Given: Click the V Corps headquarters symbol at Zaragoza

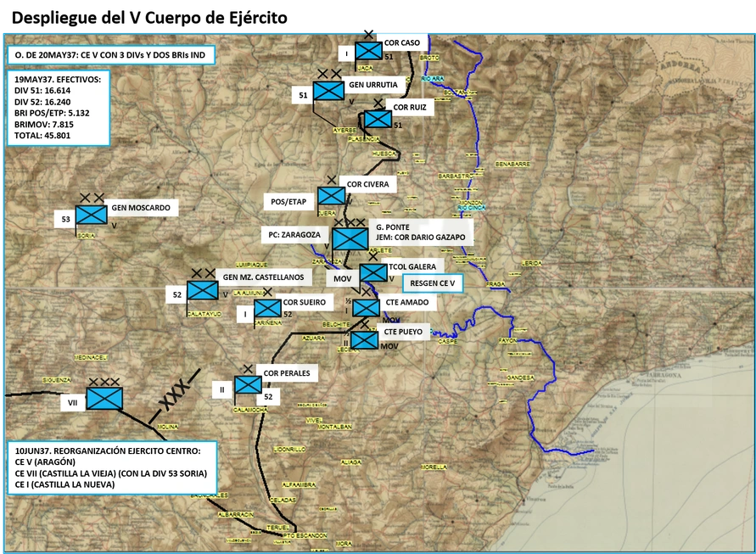Looking at the screenshot, I should 350,238.
